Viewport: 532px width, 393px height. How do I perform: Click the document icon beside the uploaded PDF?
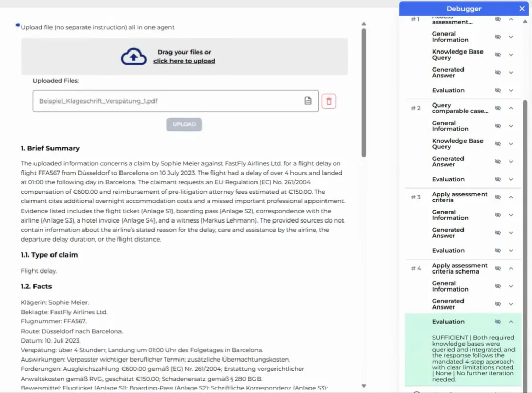click(x=308, y=100)
